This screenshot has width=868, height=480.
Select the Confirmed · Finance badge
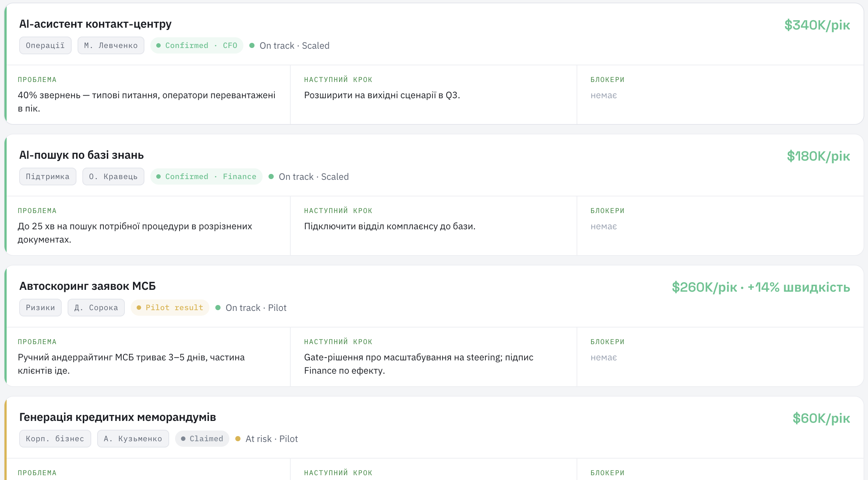click(x=206, y=176)
